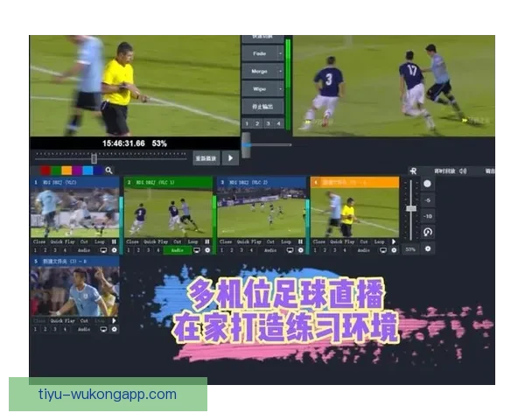Expand the Merge transition dropdown arrow
The image size is (525, 420).
tap(281, 72)
